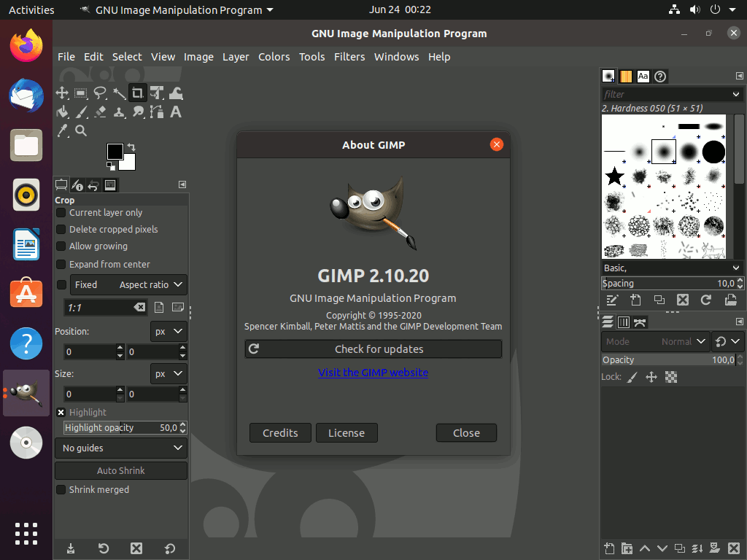Select the Unified Transform tool
The image size is (747, 560).
click(x=157, y=93)
